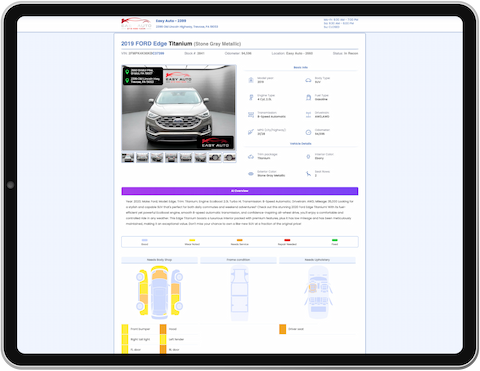Click the '8-Speed Automatic' transmission value
This screenshot has height=371, width=480.
[x=272, y=117]
